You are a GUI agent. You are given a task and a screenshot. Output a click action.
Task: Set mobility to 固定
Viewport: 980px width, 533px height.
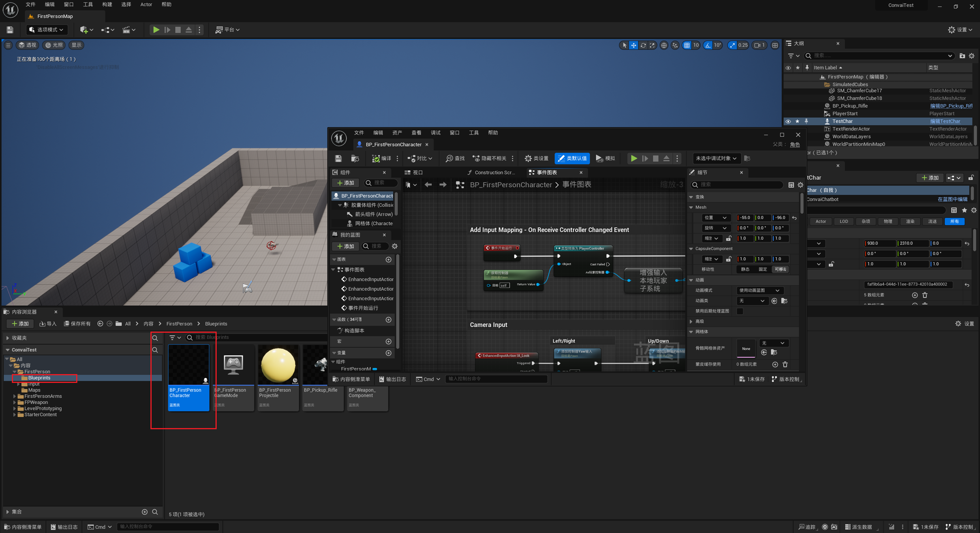coord(763,269)
